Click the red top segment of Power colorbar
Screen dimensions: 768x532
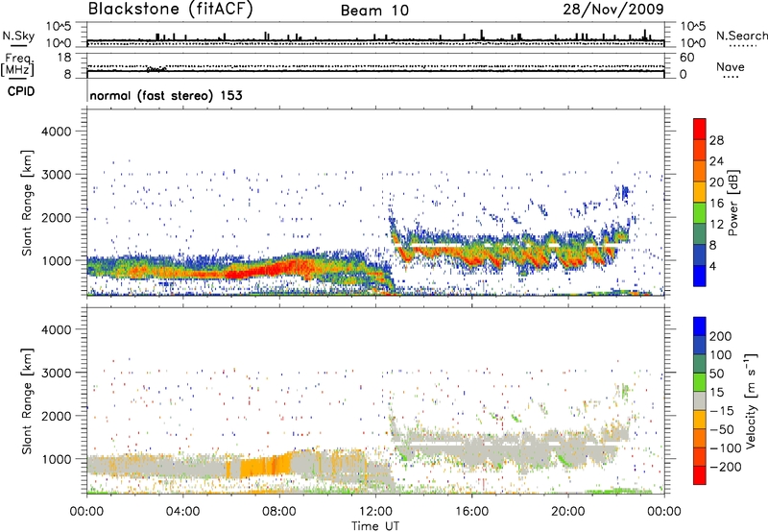pyautogui.click(x=700, y=129)
